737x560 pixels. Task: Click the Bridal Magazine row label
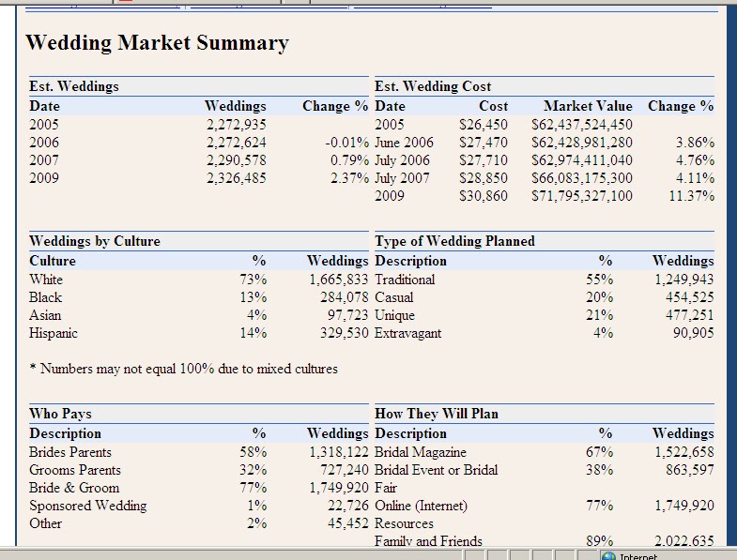[421, 452]
